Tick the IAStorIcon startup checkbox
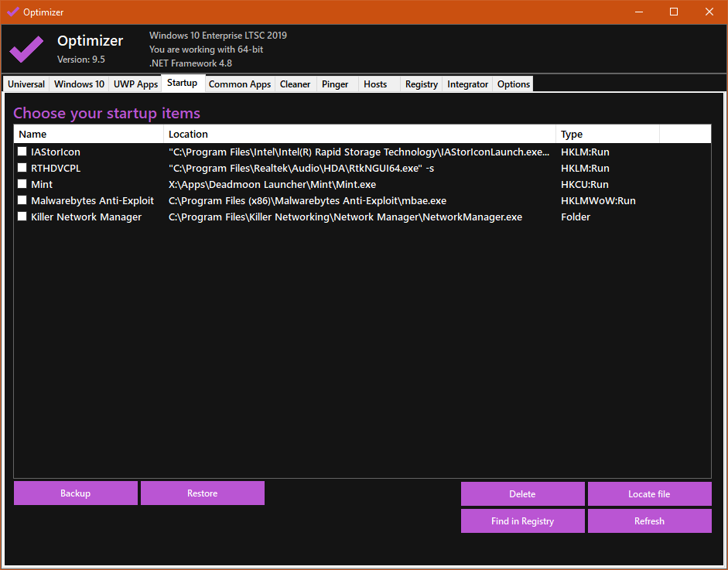The height and width of the screenshot is (570, 728). 22,152
